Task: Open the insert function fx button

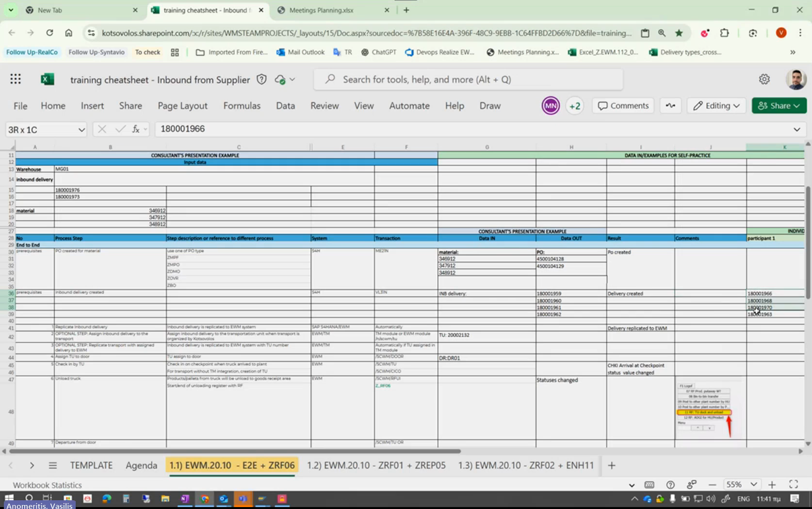Action: pyautogui.click(x=136, y=129)
